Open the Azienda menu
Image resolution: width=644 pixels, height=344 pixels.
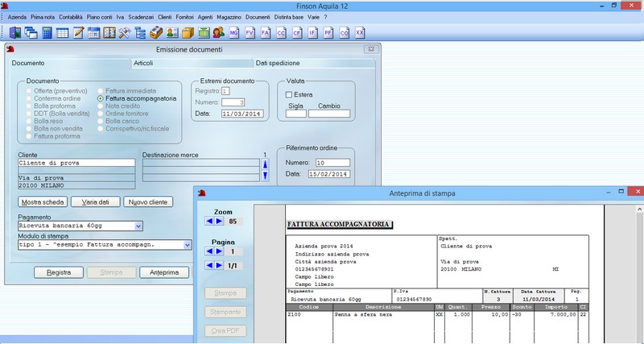pyautogui.click(x=17, y=17)
